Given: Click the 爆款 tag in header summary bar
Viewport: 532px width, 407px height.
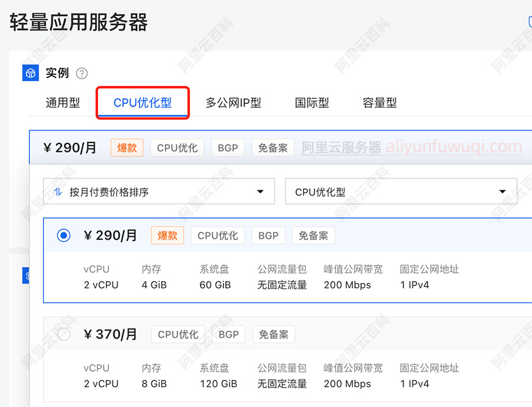Looking at the screenshot, I should [x=127, y=148].
